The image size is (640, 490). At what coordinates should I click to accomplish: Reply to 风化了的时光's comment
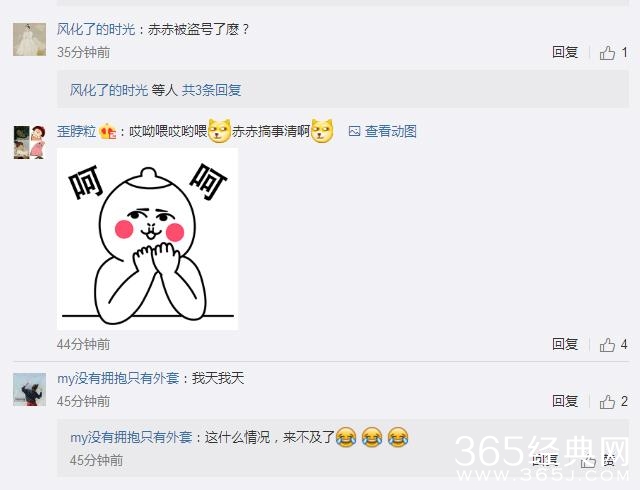pos(565,52)
